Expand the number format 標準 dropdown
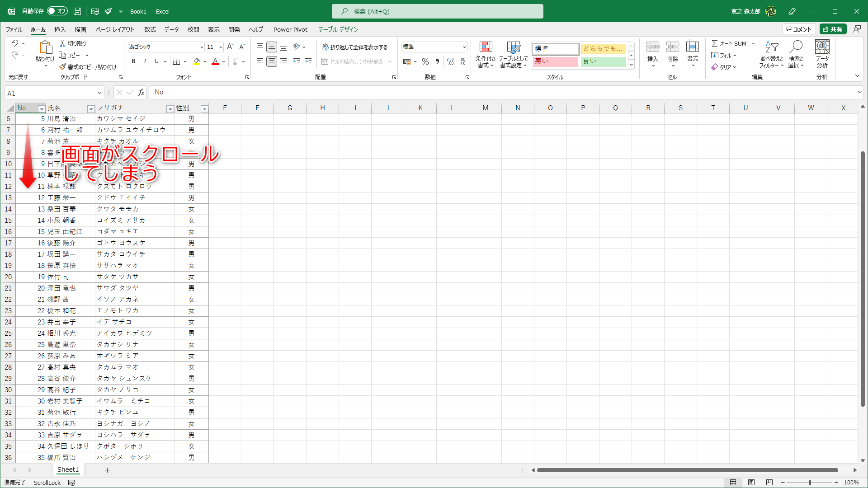Viewport: 868px width, 488px height. coord(464,47)
